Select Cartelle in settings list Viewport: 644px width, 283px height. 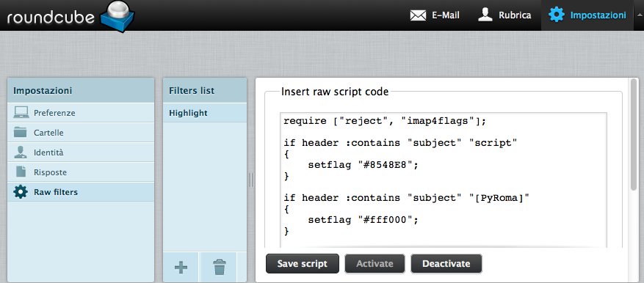(x=81, y=133)
